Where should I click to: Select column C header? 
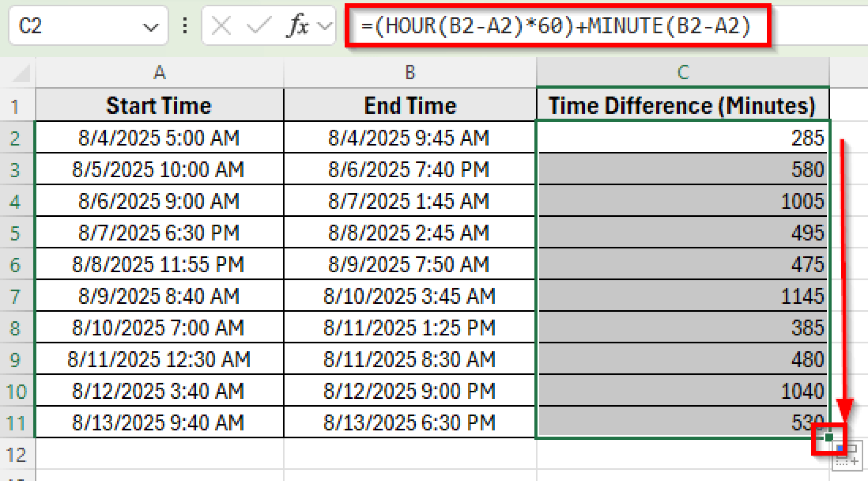point(682,73)
